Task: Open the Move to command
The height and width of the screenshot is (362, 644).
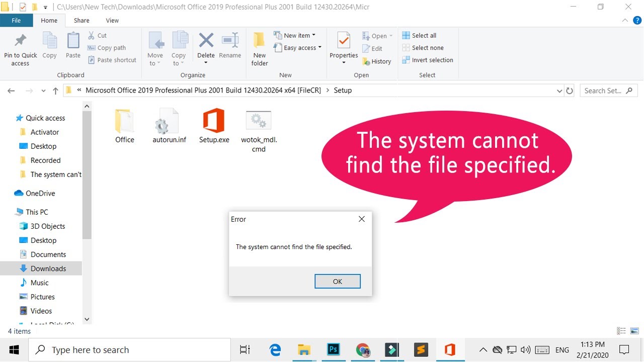Action: 155,49
